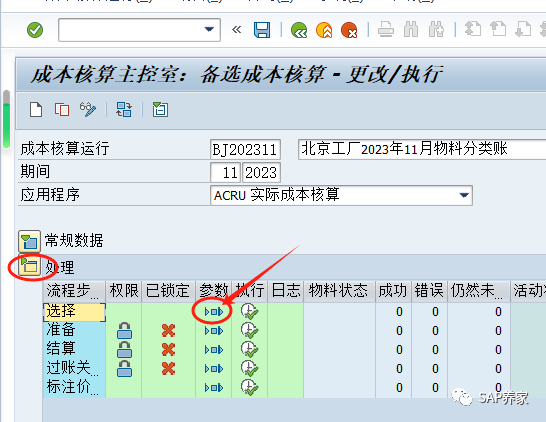Screen dimensions: 546x422
Task: Select the 标注价 flow step cell
Action: pos(74,387)
